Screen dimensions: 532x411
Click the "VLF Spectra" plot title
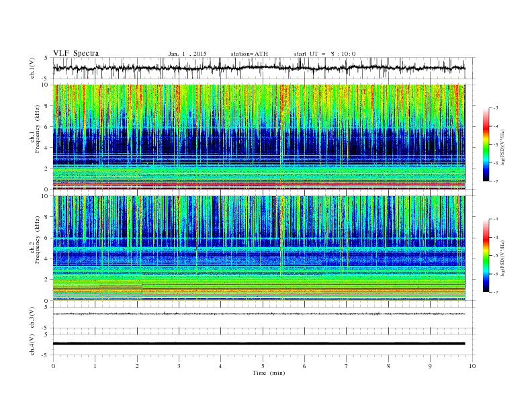76,53
